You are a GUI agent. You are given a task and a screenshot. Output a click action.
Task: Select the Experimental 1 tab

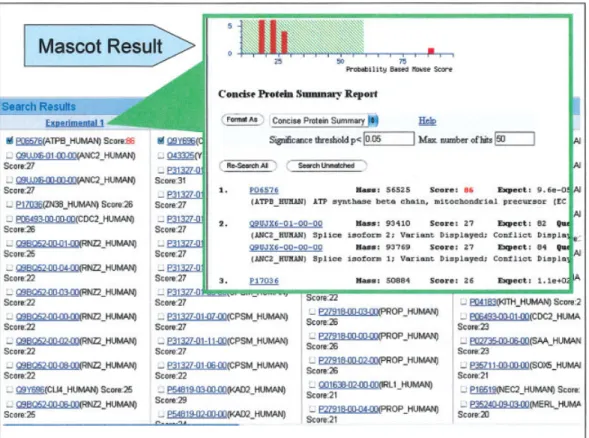point(75,123)
